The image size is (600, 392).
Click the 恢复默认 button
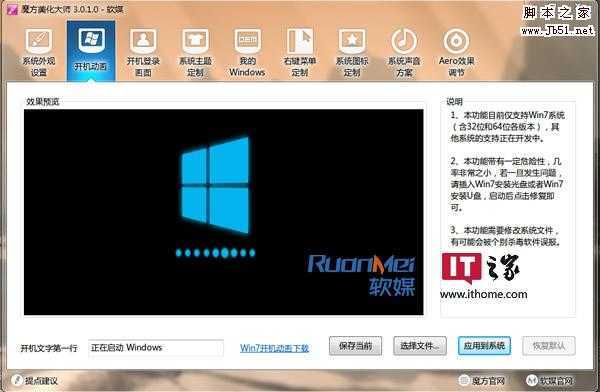549,346
